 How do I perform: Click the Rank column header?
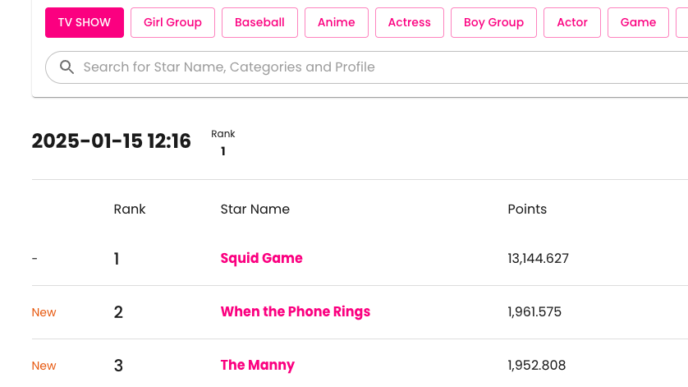tap(129, 209)
